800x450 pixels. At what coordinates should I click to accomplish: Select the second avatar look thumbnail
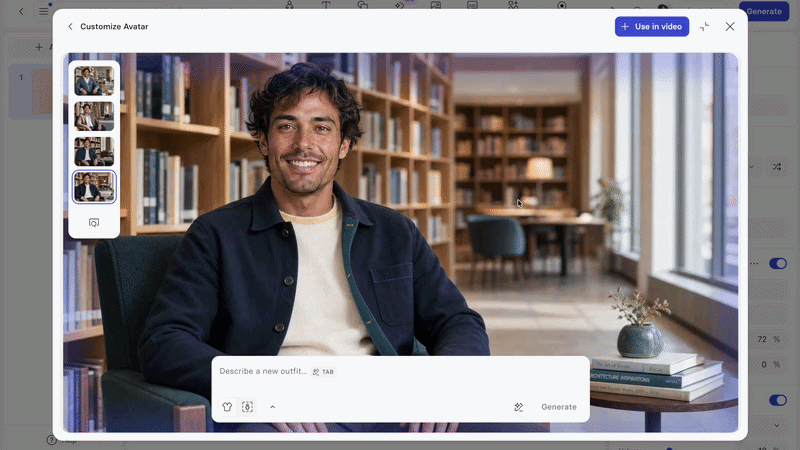[94, 116]
